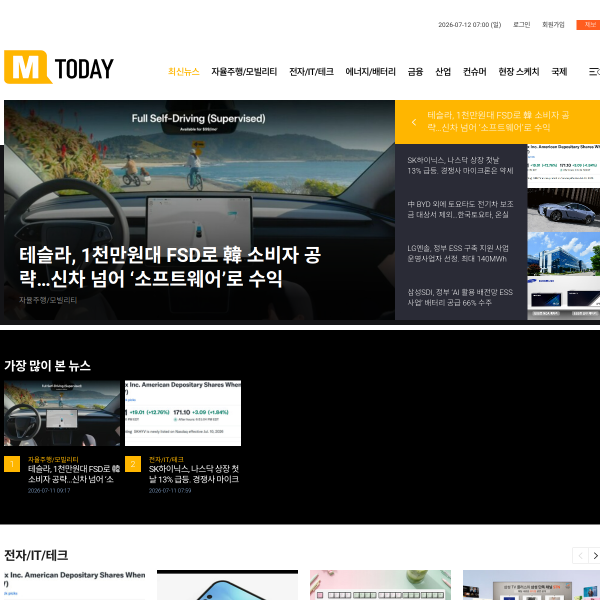Open the Samsung TV image card in 전자/IT/테크
The height and width of the screenshot is (600, 600).
pos(532,585)
